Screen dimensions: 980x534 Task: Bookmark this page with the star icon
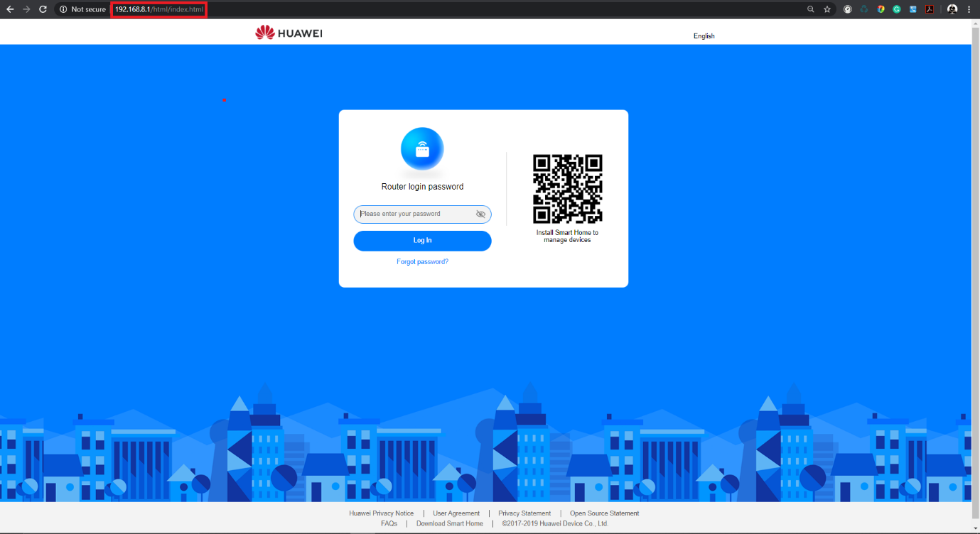pos(827,9)
